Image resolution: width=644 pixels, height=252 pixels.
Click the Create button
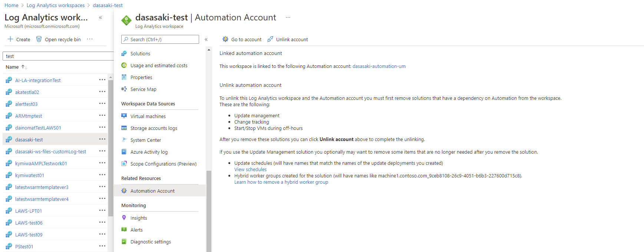click(19, 39)
